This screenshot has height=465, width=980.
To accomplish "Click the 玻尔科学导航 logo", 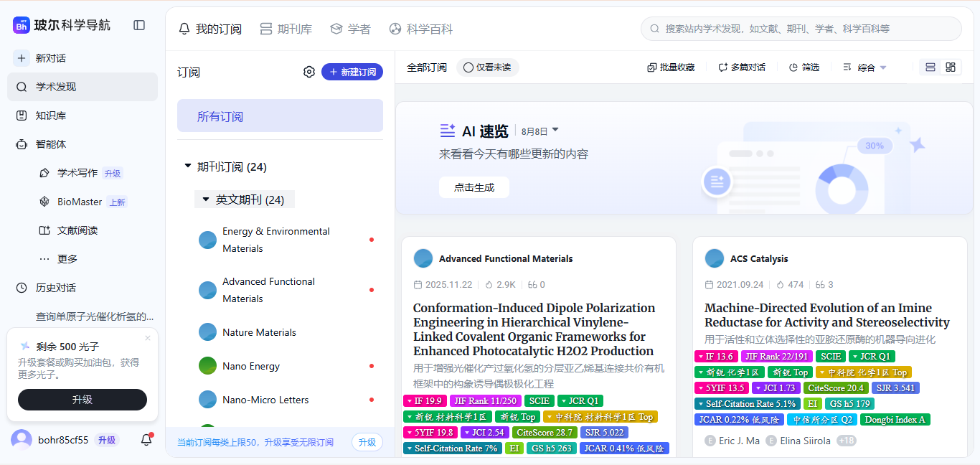I will click(62, 25).
